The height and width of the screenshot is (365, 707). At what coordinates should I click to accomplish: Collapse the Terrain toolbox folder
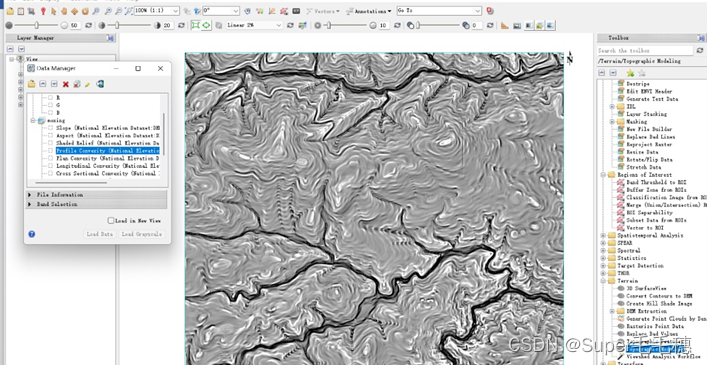pyautogui.click(x=603, y=281)
